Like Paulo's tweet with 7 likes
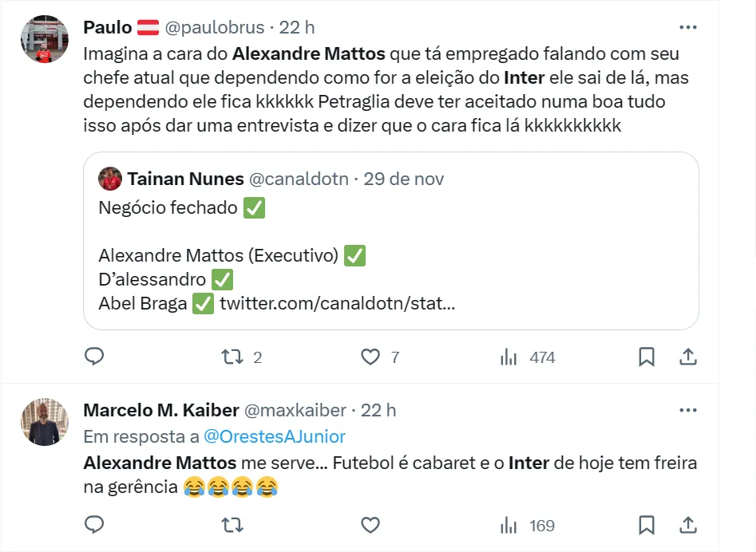The height and width of the screenshot is (552, 756). click(x=370, y=357)
